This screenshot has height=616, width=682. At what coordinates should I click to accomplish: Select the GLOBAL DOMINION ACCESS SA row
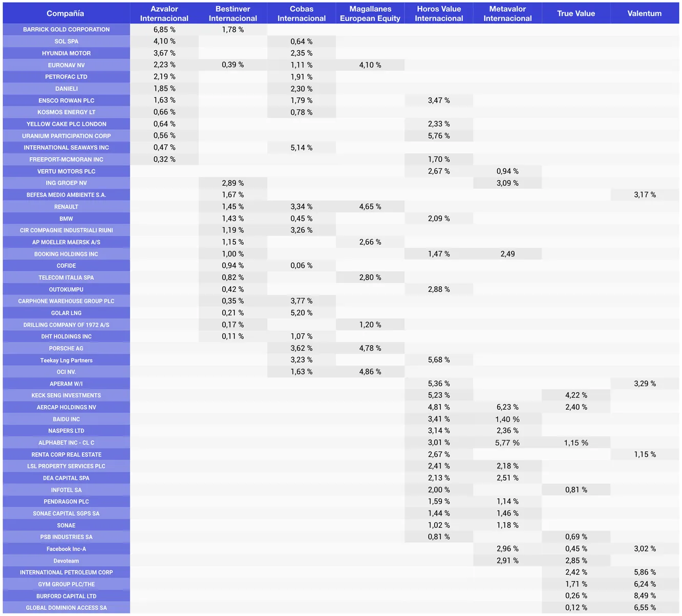click(66, 608)
